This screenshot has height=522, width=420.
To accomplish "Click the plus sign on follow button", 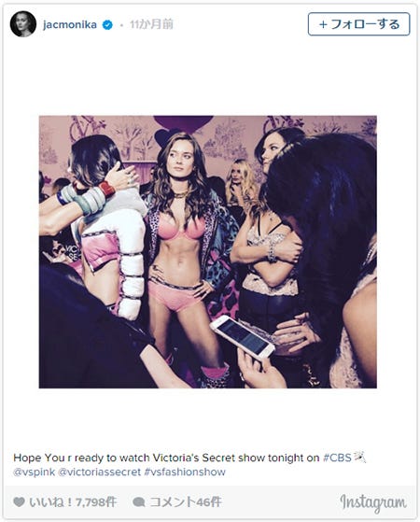I will [x=323, y=24].
